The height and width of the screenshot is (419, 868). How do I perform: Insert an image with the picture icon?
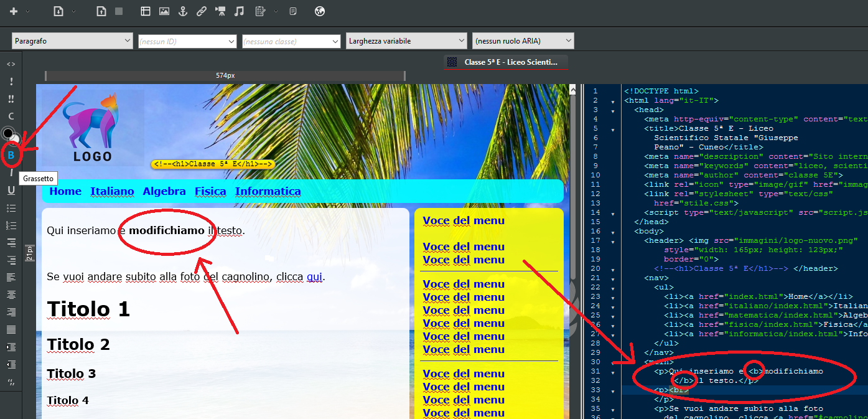click(x=164, y=11)
